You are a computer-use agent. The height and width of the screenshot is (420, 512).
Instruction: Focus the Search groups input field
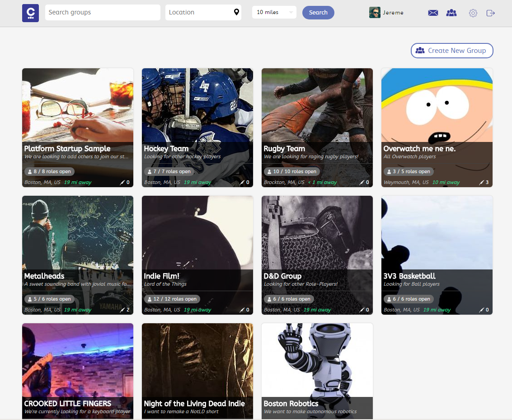click(103, 12)
